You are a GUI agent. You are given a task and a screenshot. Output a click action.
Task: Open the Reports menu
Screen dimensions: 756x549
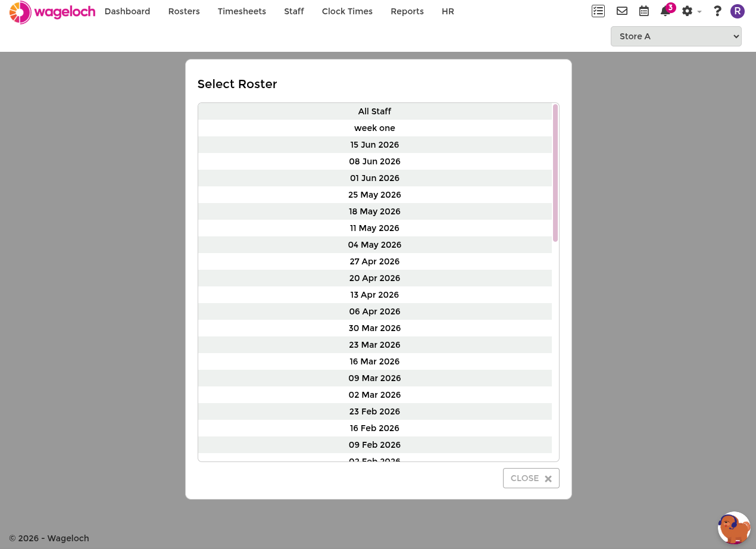coord(407,11)
